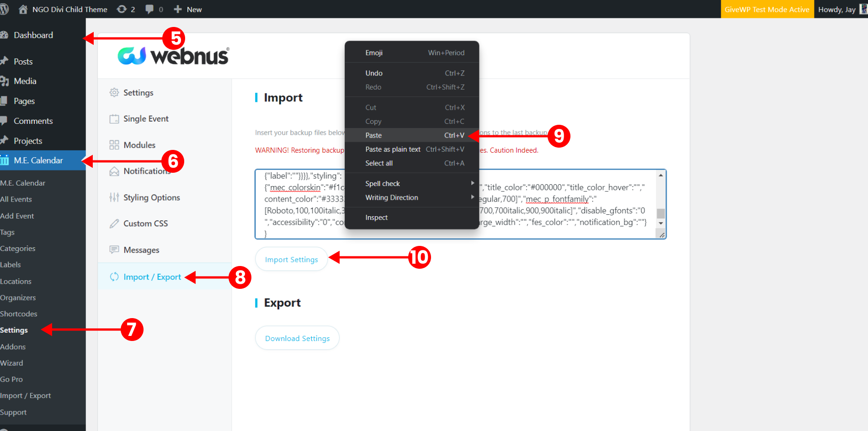This screenshot has width=868, height=431.
Task: Choose Spell check menu entry
Action: (412, 183)
